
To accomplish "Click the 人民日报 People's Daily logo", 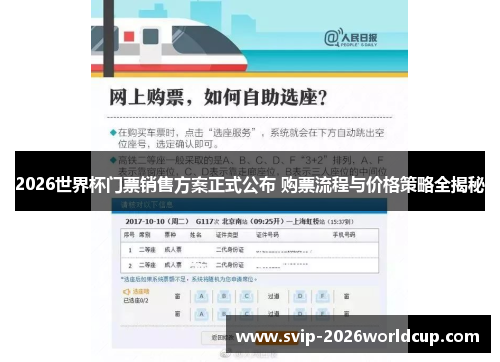I will (x=350, y=38).
